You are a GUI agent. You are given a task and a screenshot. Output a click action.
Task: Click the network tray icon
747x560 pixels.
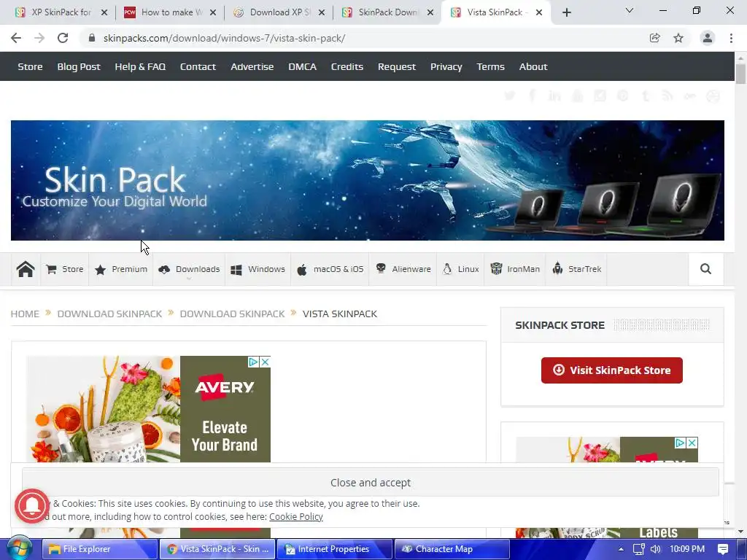coord(639,549)
